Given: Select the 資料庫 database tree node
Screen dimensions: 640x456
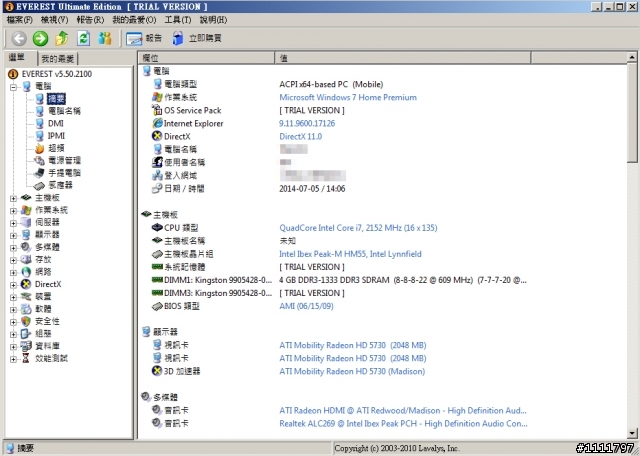Looking at the screenshot, I should click(x=47, y=346).
